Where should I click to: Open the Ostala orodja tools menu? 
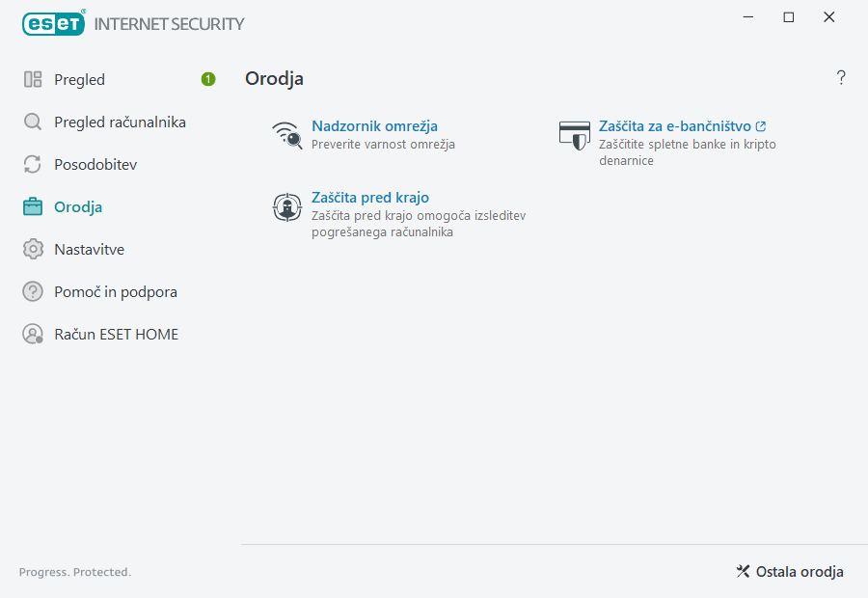click(x=789, y=571)
